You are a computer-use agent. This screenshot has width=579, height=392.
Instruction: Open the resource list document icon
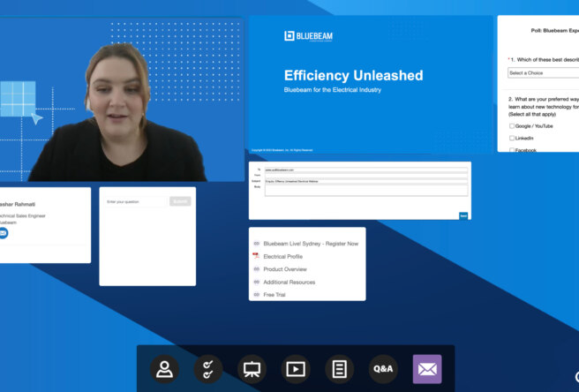(x=339, y=369)
